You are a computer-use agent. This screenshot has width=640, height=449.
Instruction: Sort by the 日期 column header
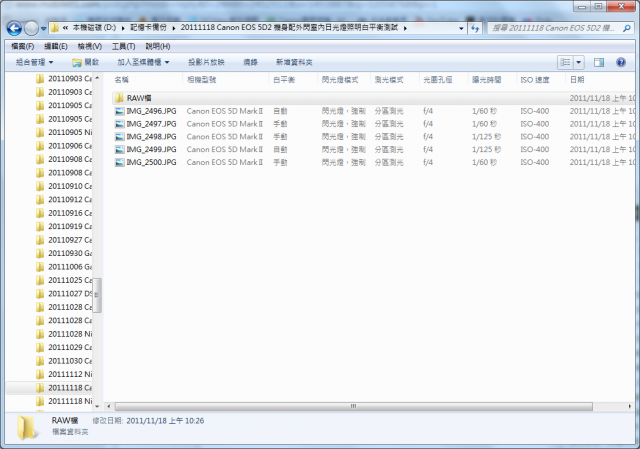[x=577, y=80]
